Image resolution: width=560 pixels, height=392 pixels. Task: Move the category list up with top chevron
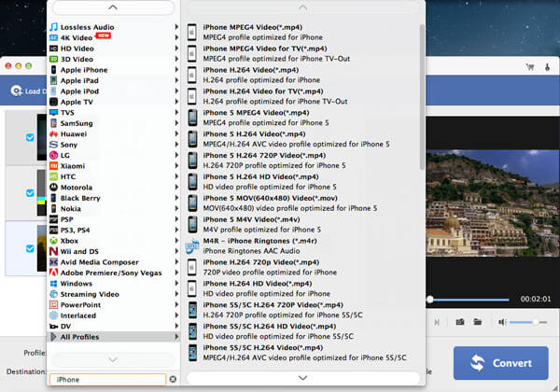click(113, 7)
